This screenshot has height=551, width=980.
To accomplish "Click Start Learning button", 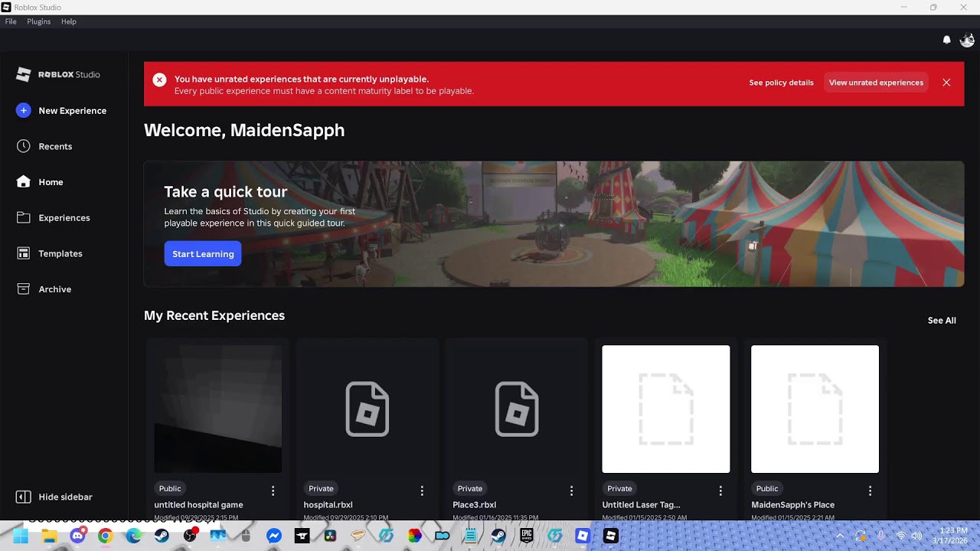I will tap(203, 254).
